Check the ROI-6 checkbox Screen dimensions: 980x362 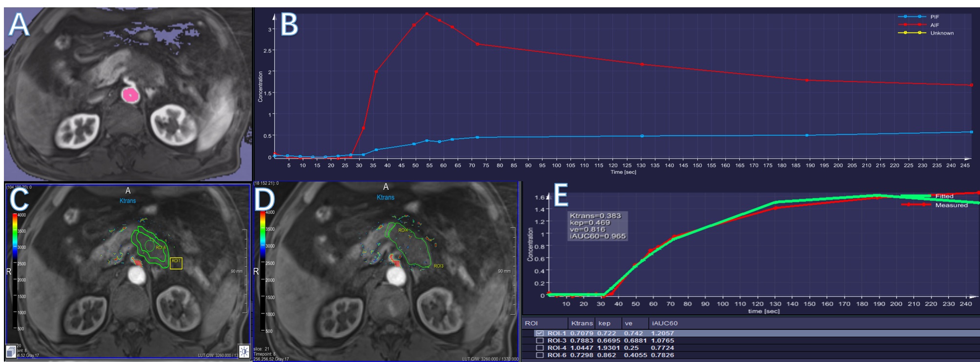point(540,355)
